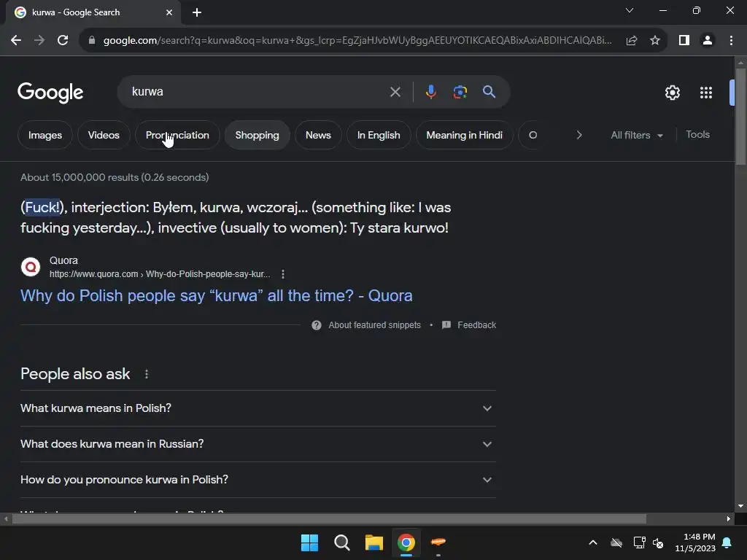Select the Meaning in Hindi chip
The image size is (747, 560).
(465, 135)
